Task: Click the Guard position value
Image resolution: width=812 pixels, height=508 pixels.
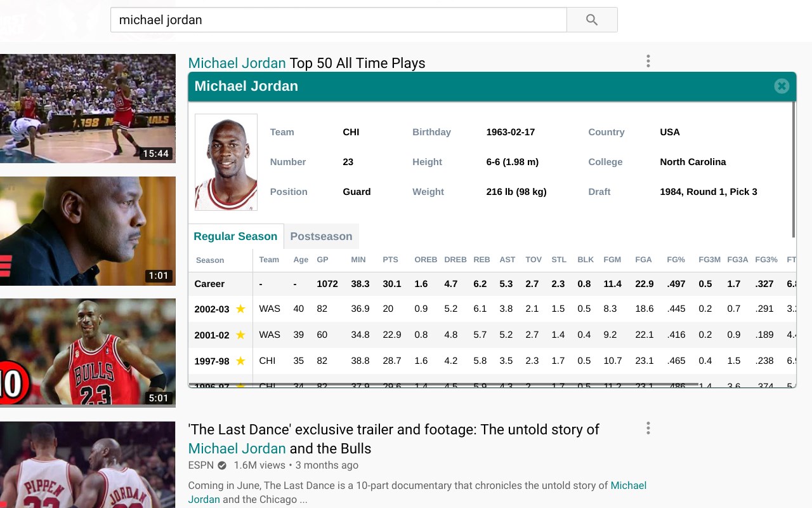Action: [357, 192]
